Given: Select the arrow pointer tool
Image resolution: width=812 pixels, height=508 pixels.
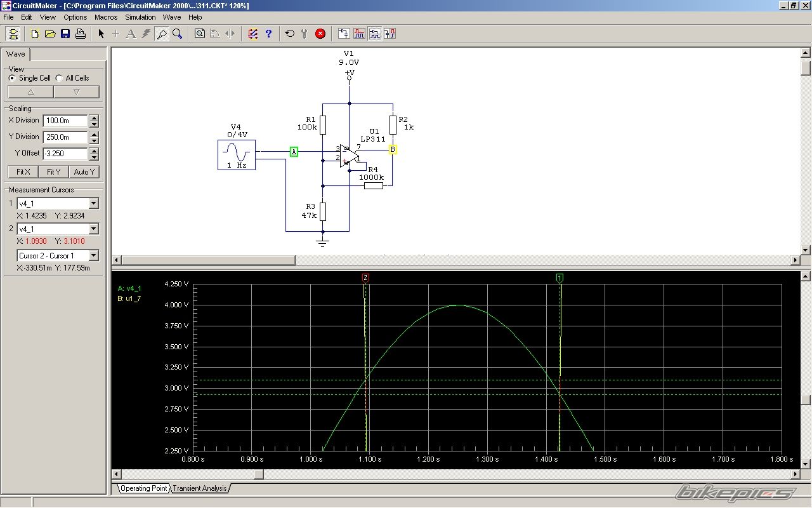Looking at the screenshot, I should (101, 34).
